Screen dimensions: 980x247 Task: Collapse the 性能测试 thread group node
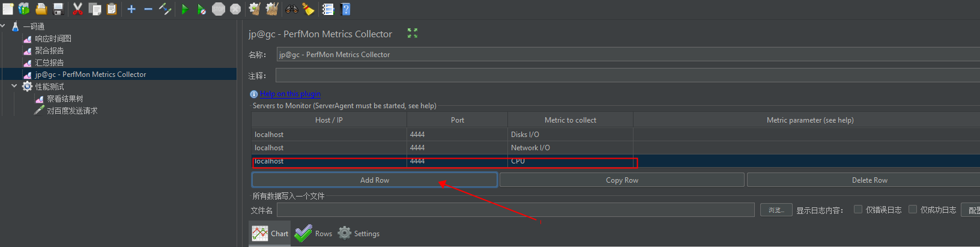(x=14, y=86)
